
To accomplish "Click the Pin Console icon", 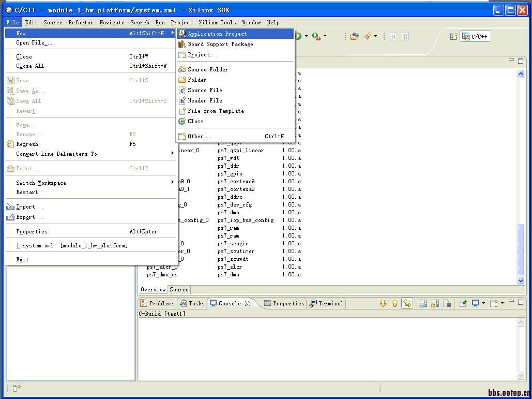I will [463, 304].
